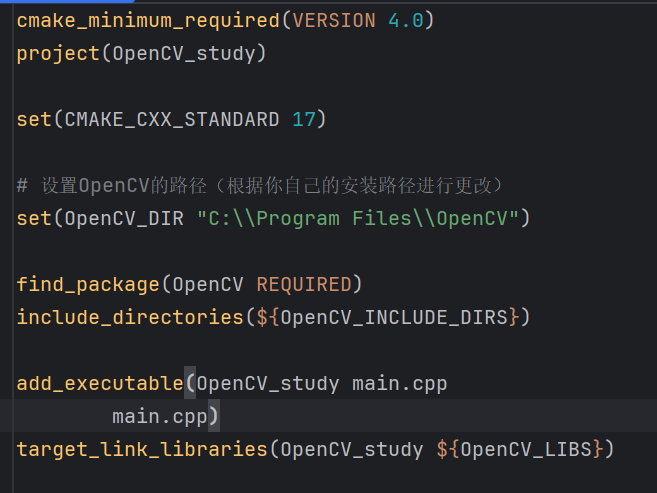Click the include_directories command
This screenshot has width=657, height=493.
coord(130,317)
